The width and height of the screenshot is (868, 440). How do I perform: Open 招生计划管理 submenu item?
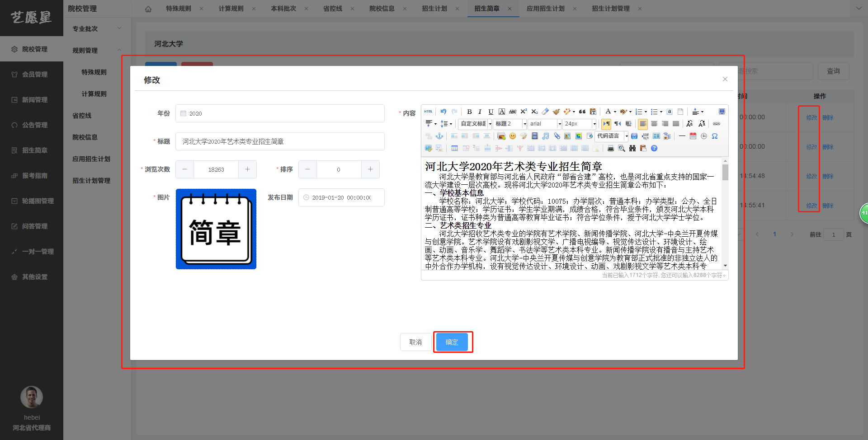point(91,180)
